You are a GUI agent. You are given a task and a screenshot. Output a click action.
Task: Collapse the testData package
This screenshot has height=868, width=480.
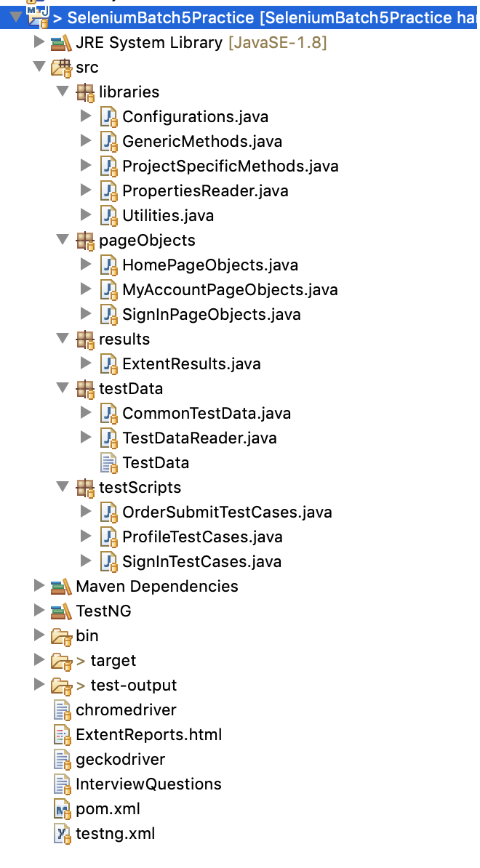click(x=63, y=389)
